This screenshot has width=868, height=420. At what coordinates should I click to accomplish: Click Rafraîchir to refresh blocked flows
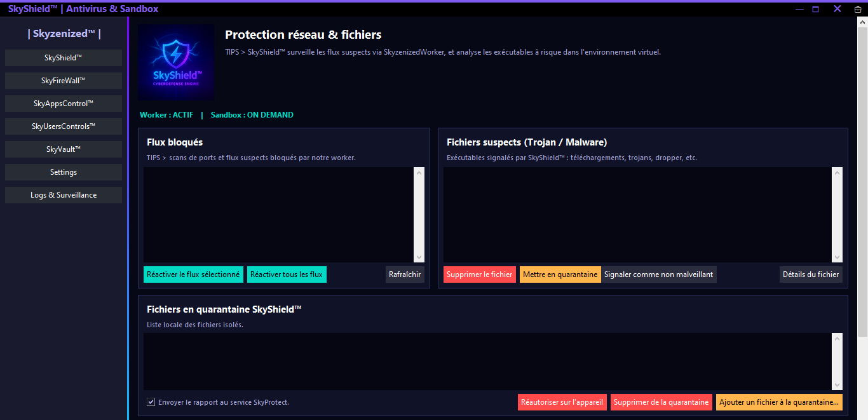405,274
